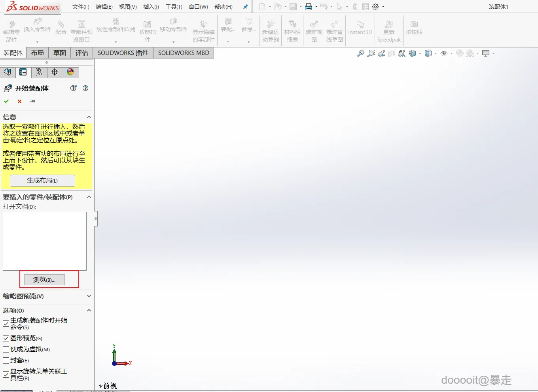Image resolution: width=538 pixels, height=392 pixels.
Task: Click the Zoom to Fit icon
Action: (x=361, y=53)
